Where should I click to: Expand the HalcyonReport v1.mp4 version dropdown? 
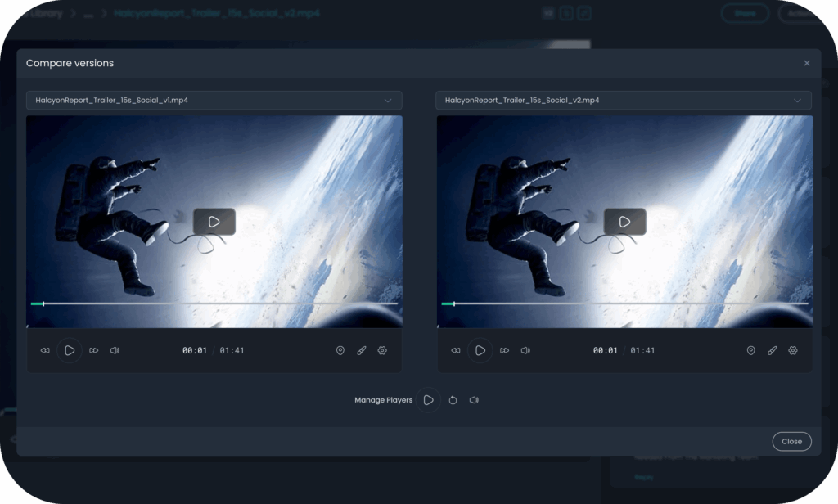214,101
